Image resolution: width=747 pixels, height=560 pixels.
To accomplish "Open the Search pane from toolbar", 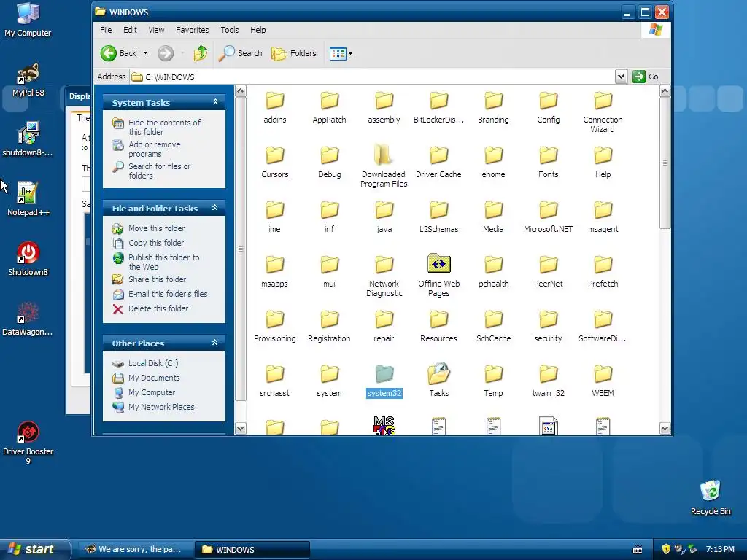I will (x=240, y=53).
